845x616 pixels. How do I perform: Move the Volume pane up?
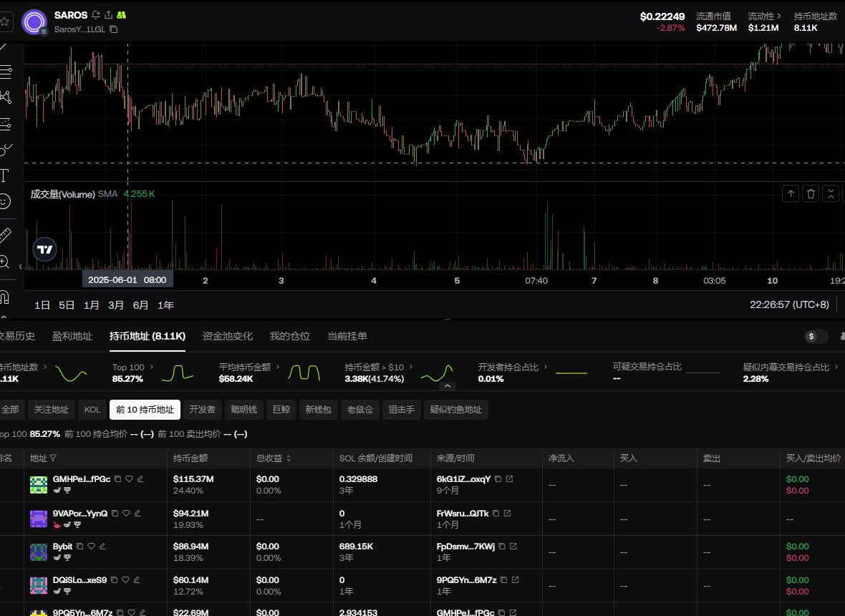(x=791, y=193)
